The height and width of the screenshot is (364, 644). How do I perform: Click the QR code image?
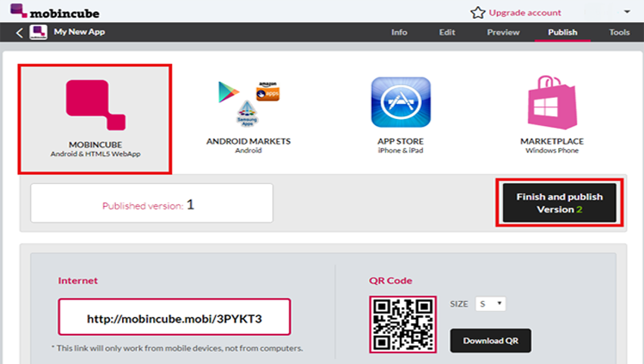(402, 324)
